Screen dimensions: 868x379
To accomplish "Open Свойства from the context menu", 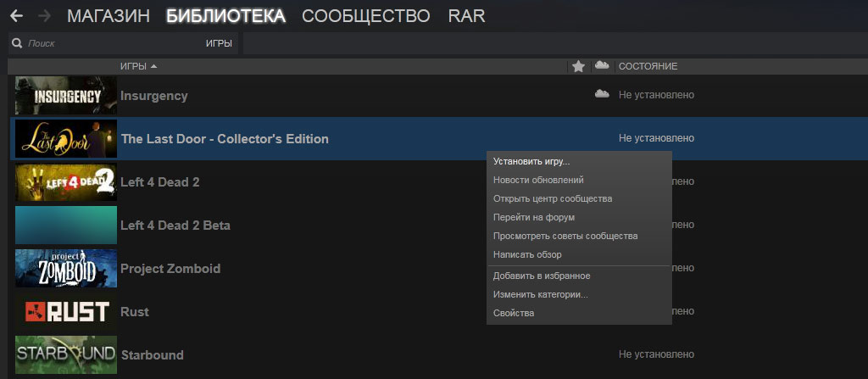I will [514, 313].
